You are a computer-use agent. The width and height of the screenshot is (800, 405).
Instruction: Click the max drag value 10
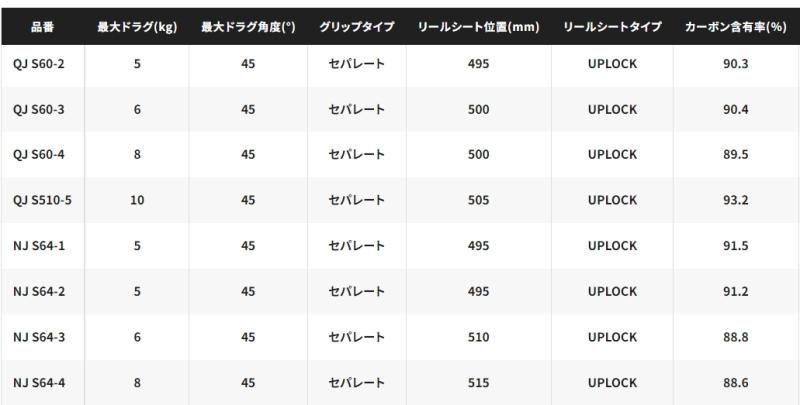tap(137, 200)
